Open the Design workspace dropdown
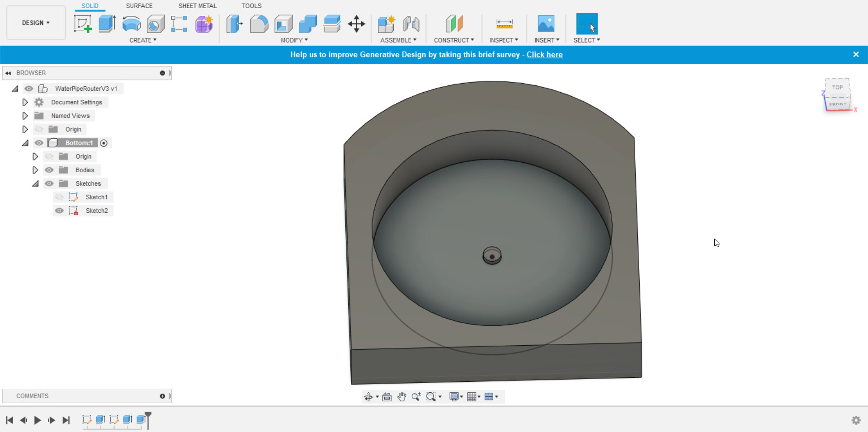The image size is (868, 432). point(36,23)
